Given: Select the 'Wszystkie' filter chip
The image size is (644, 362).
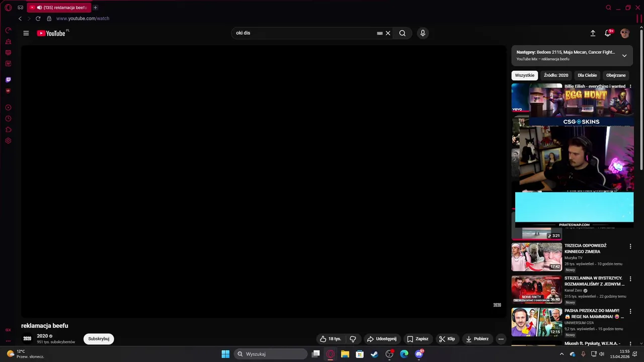Looking at the screenshot, I should [525, 75].
